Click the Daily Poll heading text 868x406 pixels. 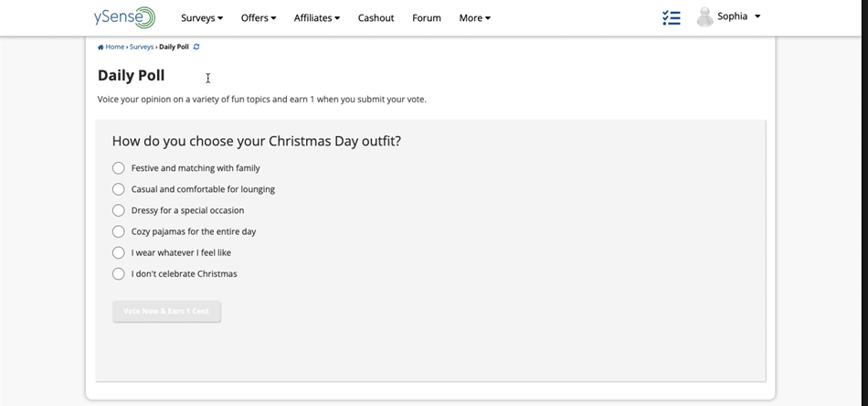[x=132, y=75]
